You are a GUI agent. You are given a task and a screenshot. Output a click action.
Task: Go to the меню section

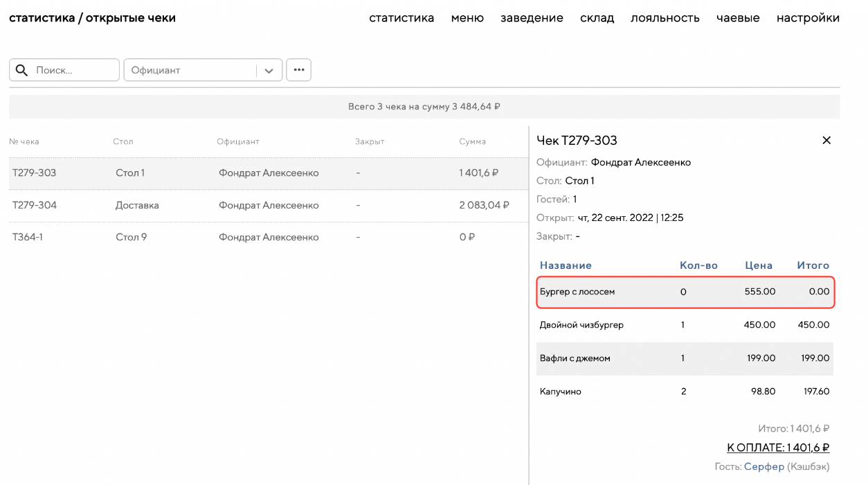tap(467, 18)
